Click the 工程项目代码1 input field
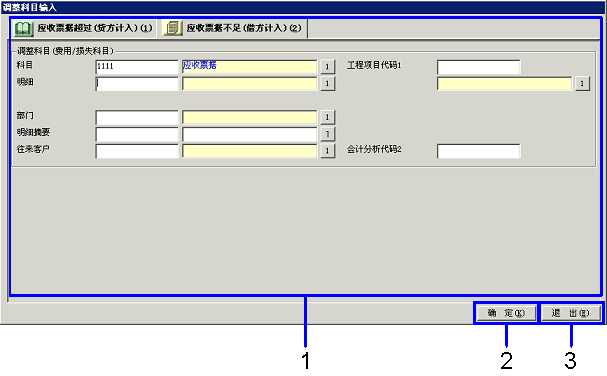The width and height of the screenshot is (607, 376). [x=478, y=67]
